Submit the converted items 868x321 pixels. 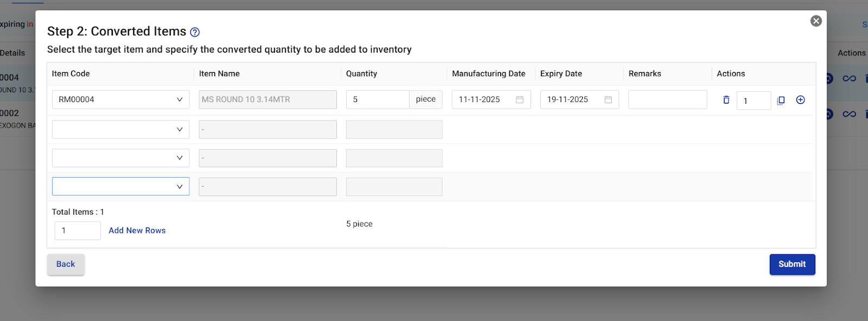(x=792, y=265)
